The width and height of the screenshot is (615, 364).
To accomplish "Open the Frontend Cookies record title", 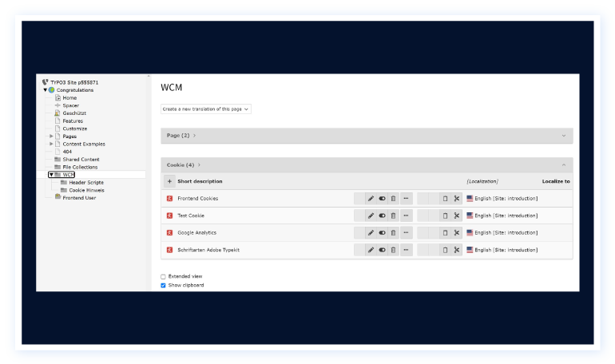I will 198,199.
